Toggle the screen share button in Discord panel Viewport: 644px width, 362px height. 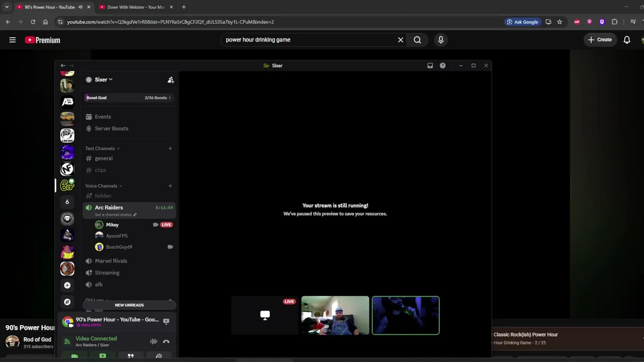pos(103,356)
